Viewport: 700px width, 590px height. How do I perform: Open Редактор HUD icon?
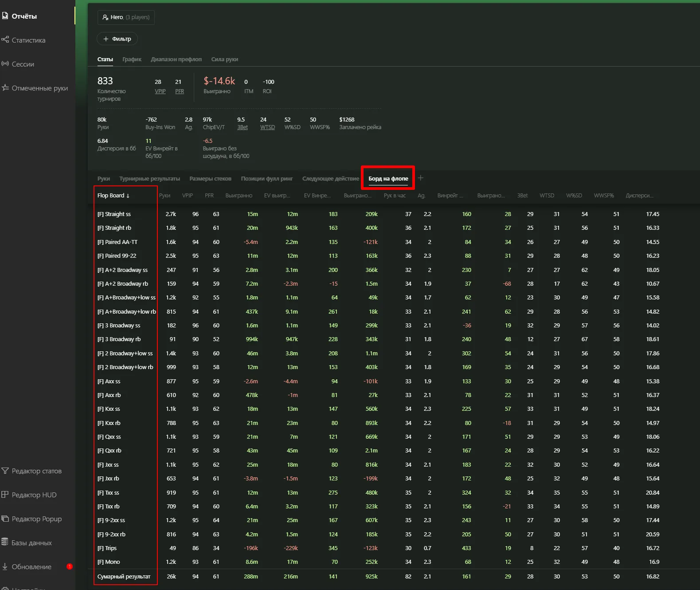coord(5,495)
